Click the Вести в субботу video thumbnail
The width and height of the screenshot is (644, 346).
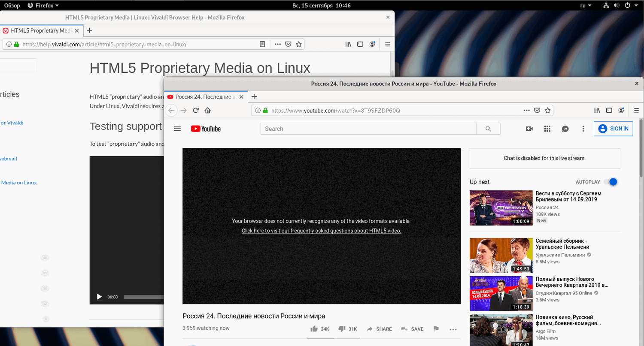click(501, 208)
